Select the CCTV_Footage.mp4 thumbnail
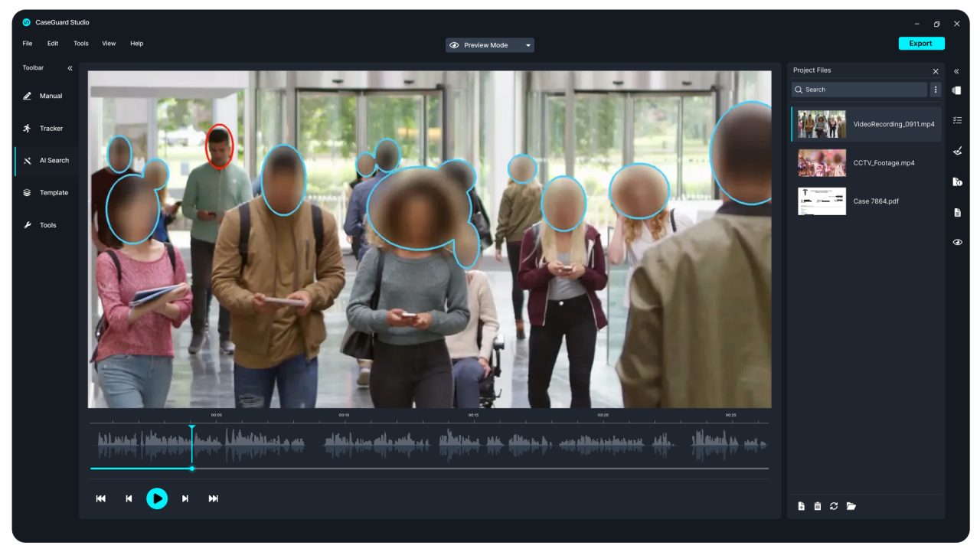The height and width of the screenshot is (552, 980). (822, 163)
